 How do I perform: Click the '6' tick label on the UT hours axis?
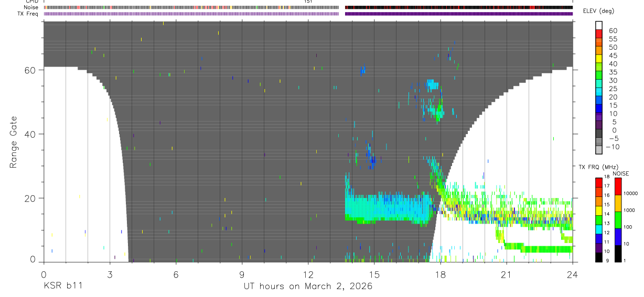176,274
